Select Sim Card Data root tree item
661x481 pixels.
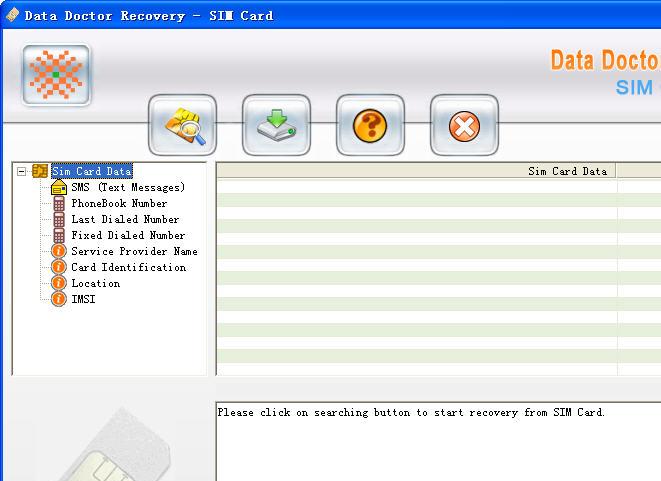pos(91,171)
